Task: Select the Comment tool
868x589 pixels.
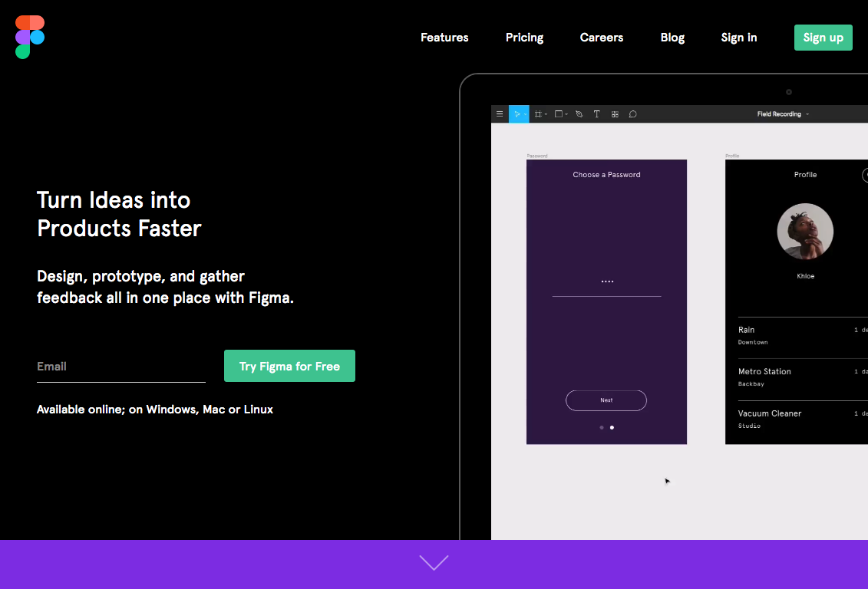Action: point(633,114)
